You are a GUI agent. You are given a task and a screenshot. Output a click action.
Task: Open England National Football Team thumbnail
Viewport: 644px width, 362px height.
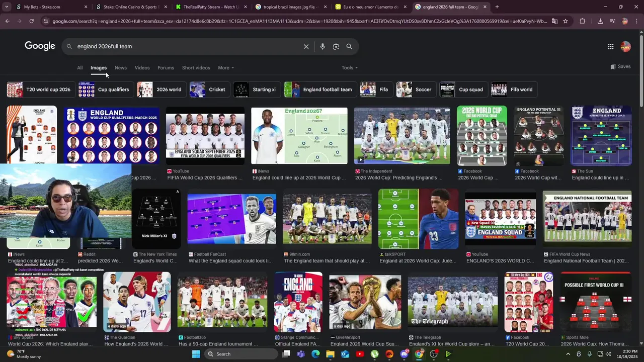[587, 219]
